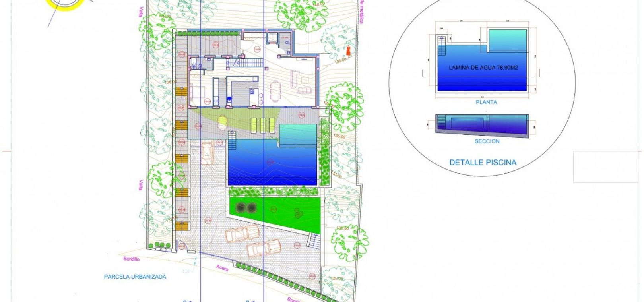644x302 pixels.
Task: Click the empty rectangle at the right edge
Action: pyautogui.click(x=606, y=167)
